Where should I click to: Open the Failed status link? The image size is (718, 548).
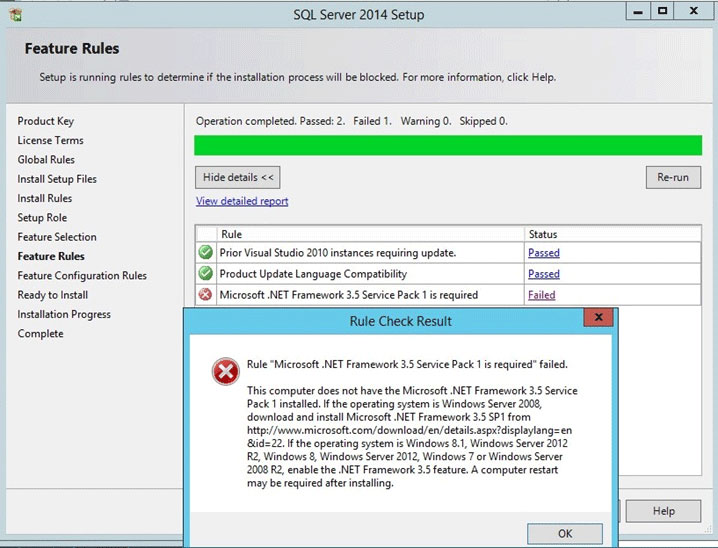542,295
